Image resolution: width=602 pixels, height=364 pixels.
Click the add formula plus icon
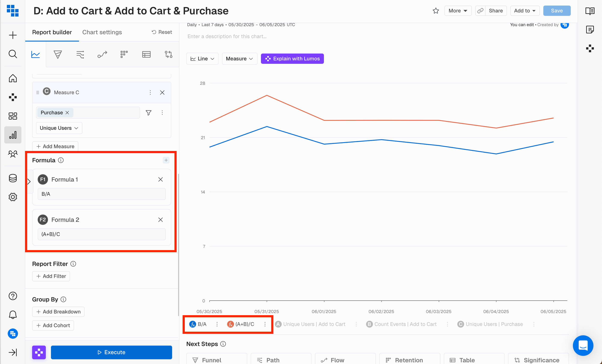pos(166,160)
